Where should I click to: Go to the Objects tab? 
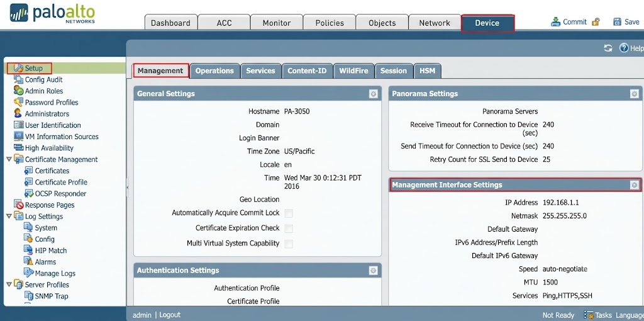382,23
